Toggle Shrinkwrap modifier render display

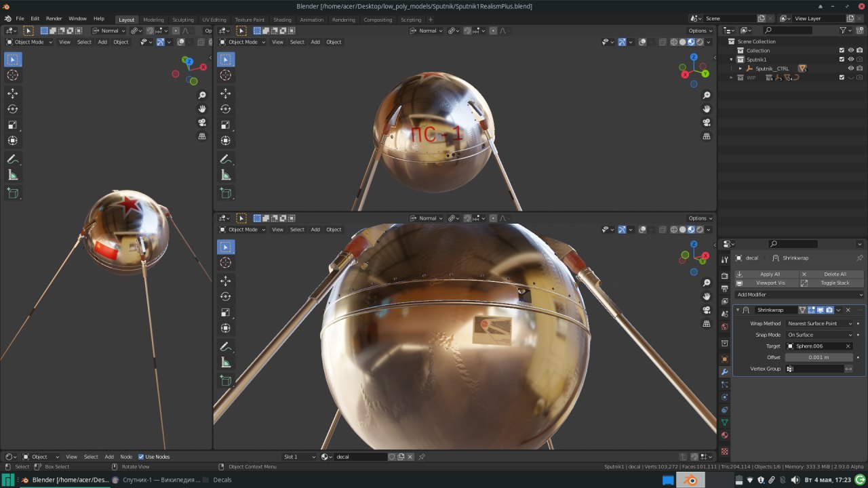pos(829,310)
